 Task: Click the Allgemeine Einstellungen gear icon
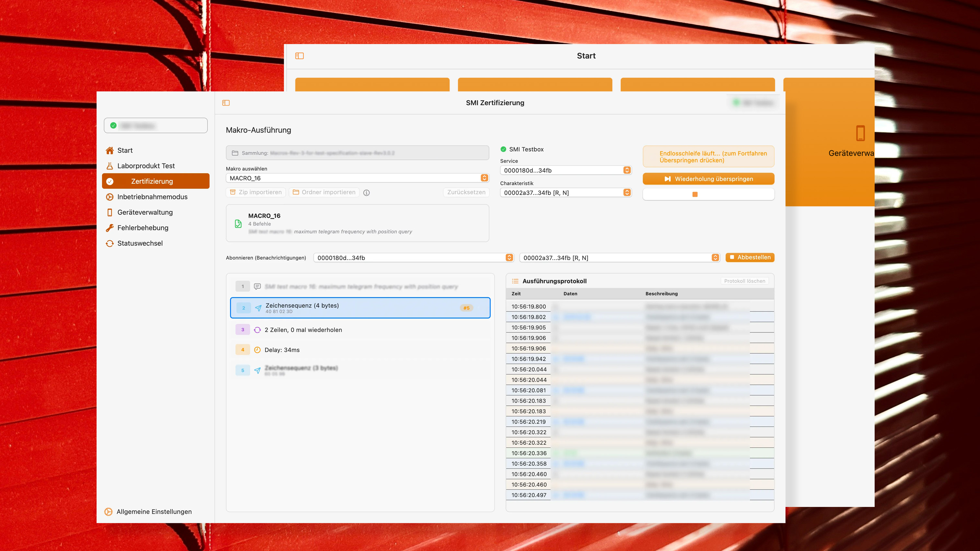coord(109,511)
